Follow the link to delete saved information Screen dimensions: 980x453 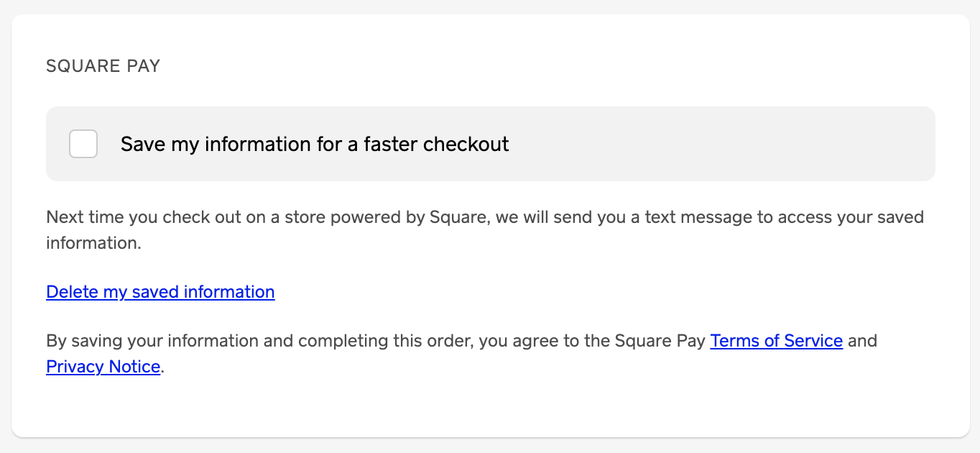[x=160, y=292]
